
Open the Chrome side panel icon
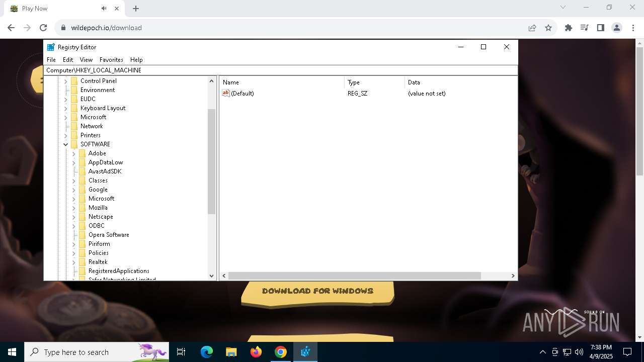[x=601, y=28]
